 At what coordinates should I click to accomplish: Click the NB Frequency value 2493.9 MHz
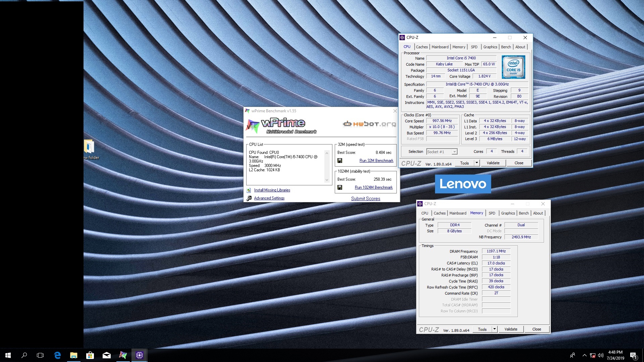tap(521, 237)
